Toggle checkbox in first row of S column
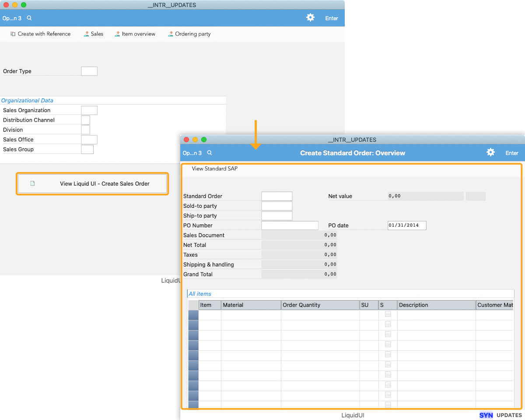The height and width of the screenshot is (420, 525). pos(388,314)
